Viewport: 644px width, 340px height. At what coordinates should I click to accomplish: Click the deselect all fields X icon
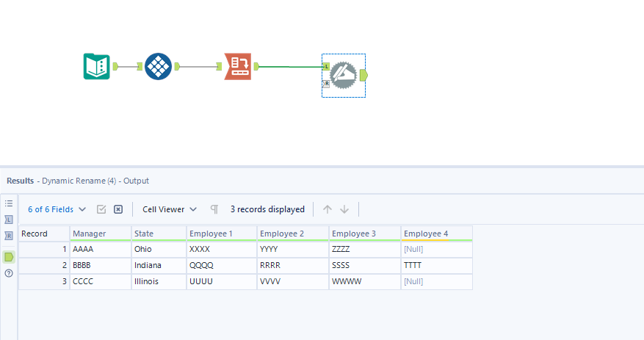[x=117, y=209]
